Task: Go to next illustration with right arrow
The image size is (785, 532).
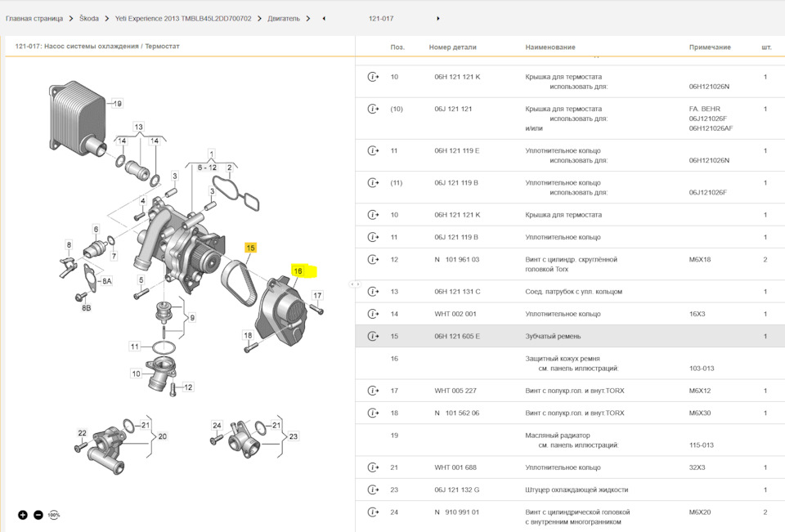Action: click(x=438, y=19)
